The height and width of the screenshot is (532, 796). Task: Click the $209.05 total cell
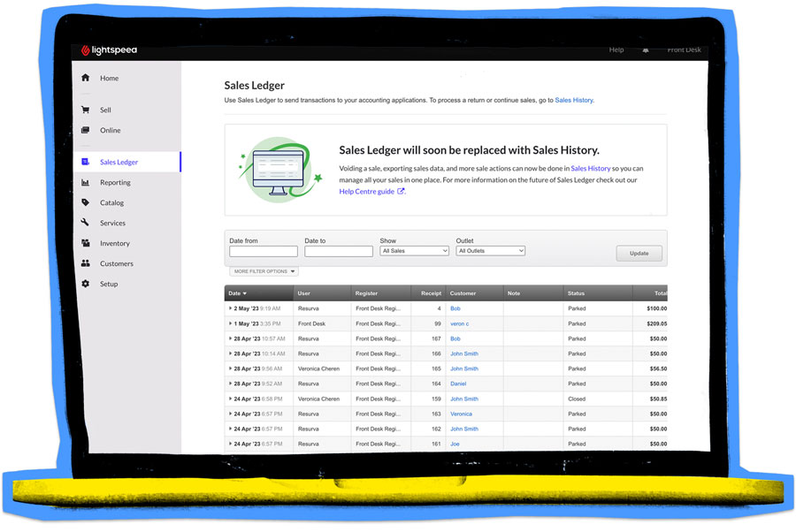(657, 323)
